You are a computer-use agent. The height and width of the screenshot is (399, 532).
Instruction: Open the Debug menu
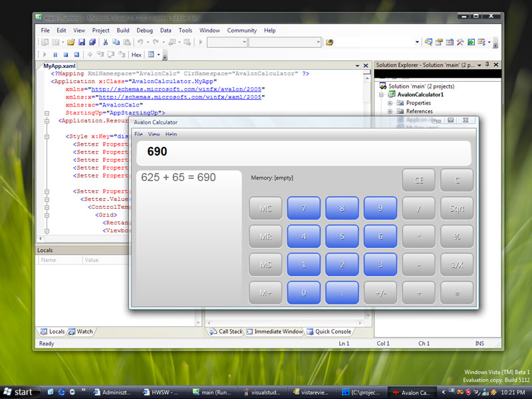pos(144,31)
